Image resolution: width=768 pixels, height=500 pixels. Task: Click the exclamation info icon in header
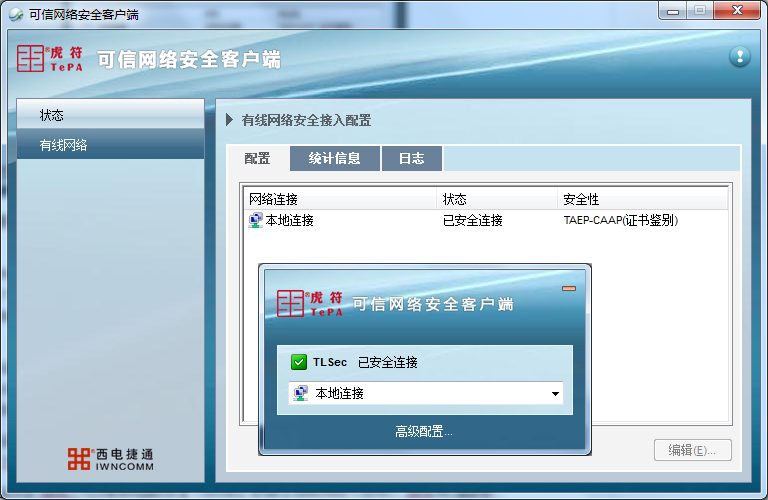point(739,57)
